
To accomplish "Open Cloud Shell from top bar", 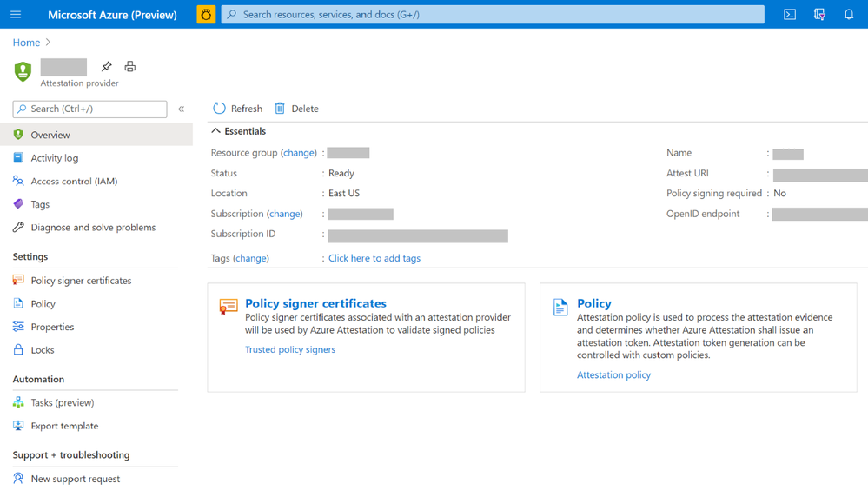I will 790,15.
